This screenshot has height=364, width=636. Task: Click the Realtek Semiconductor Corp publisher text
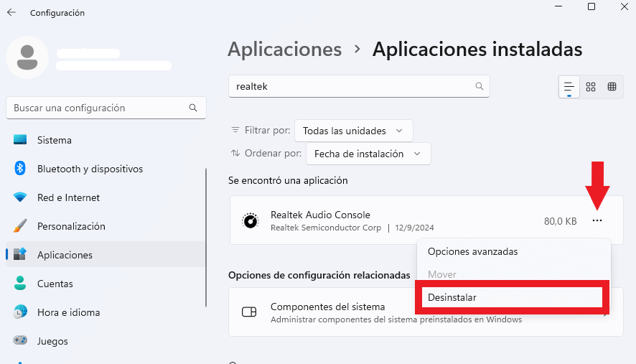(x=326, y=228)
